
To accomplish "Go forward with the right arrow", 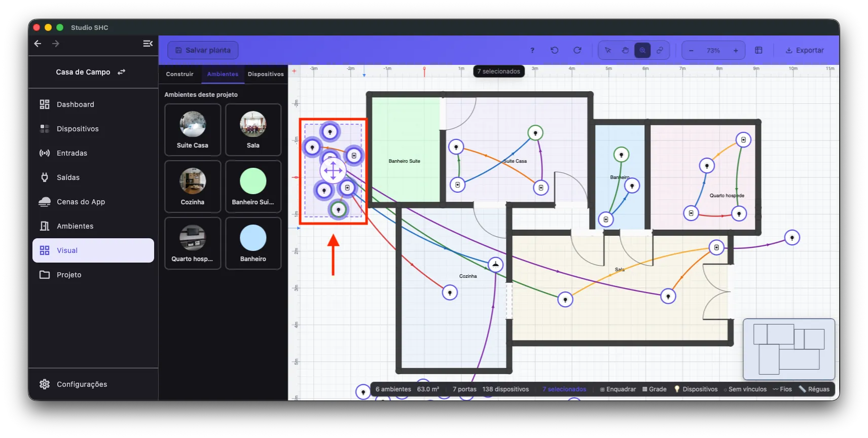I will point(56,44).
